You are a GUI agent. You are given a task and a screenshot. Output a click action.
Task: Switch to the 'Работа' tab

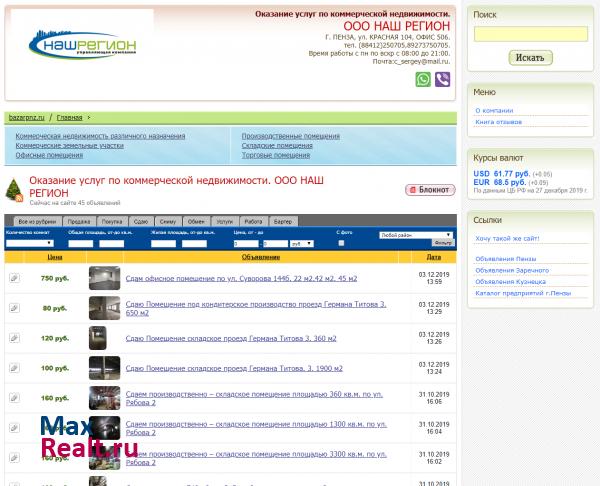click(x=253, y=222)
